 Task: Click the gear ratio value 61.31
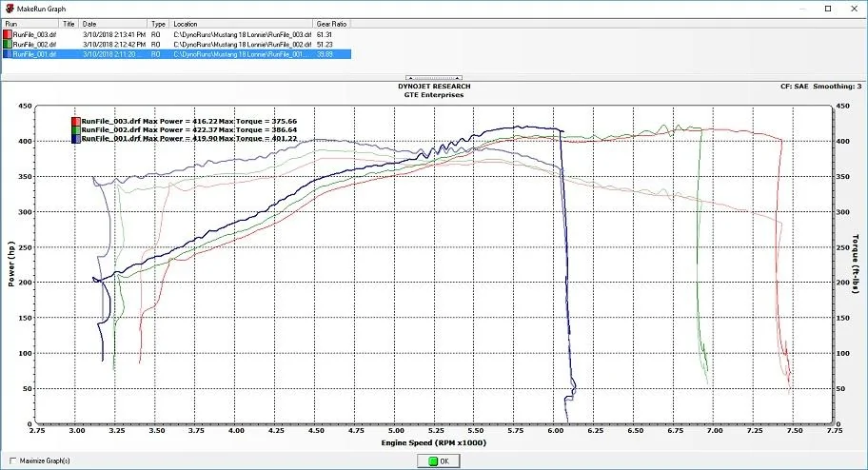pos(325,34)
